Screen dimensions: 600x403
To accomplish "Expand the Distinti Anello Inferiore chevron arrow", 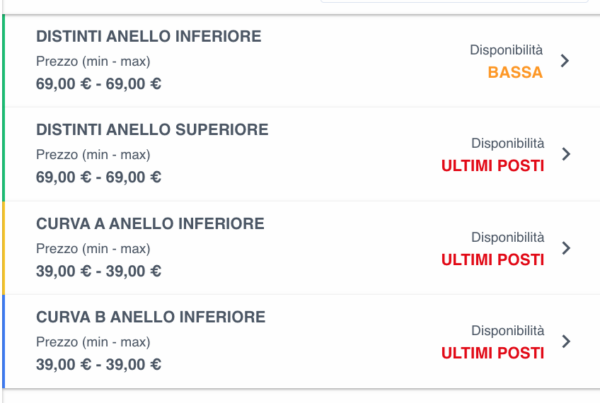I will pyautogui.click(x=565, y=61).
